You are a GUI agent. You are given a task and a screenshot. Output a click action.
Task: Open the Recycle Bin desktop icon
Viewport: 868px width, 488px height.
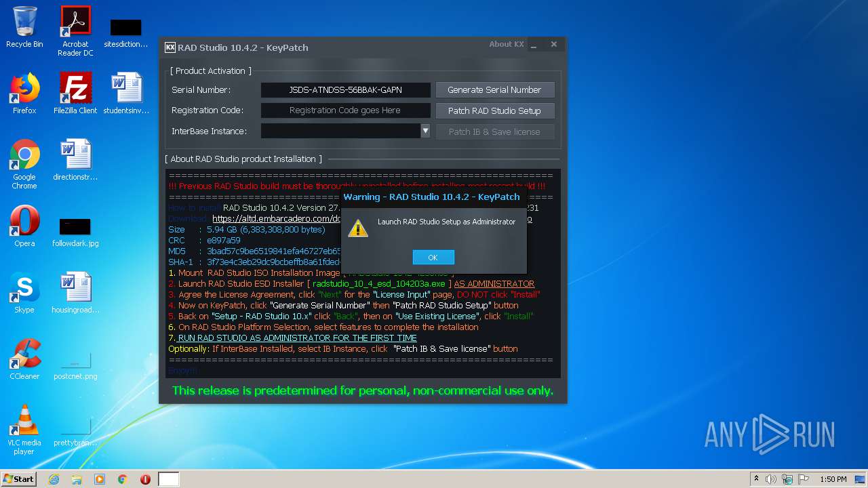point(24,28)
